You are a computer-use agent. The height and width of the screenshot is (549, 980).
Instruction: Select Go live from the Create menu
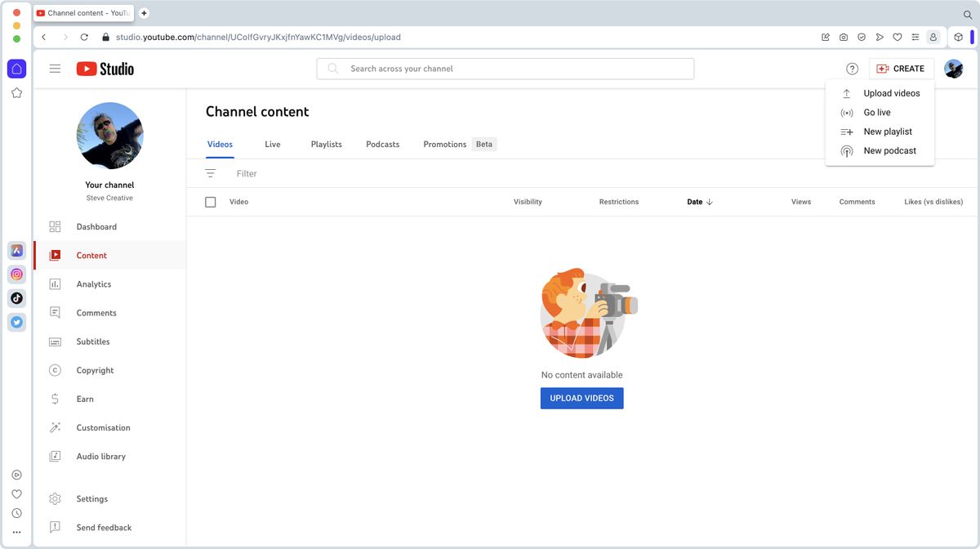tap(877, 112)
